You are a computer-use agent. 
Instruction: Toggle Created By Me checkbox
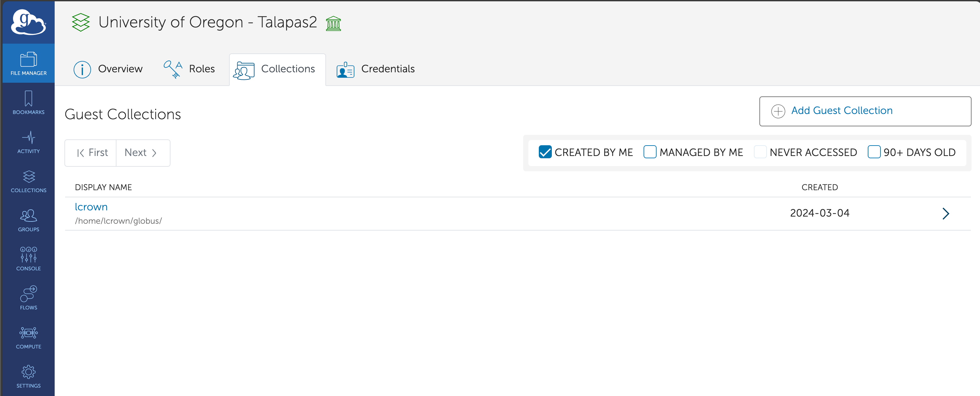point(544,152)
